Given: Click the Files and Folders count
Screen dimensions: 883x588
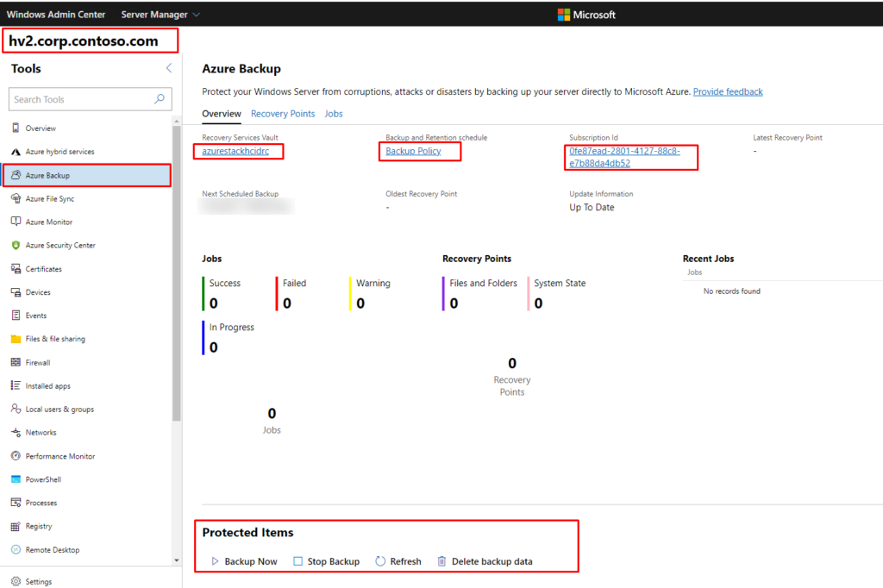Looking at the screenshot, I should pyautogui.click(x=454, y=303).
